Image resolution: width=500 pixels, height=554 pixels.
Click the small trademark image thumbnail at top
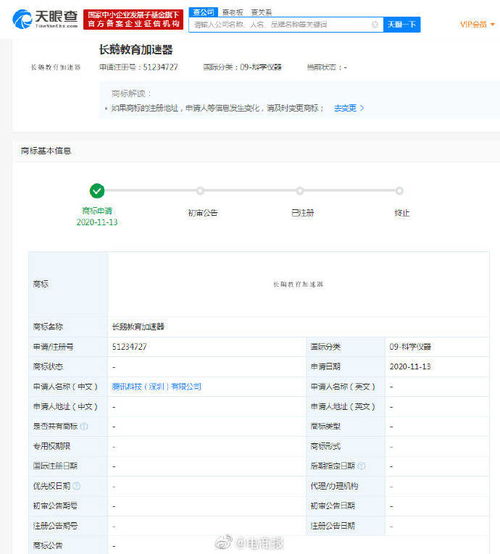[x=56, y=67]
